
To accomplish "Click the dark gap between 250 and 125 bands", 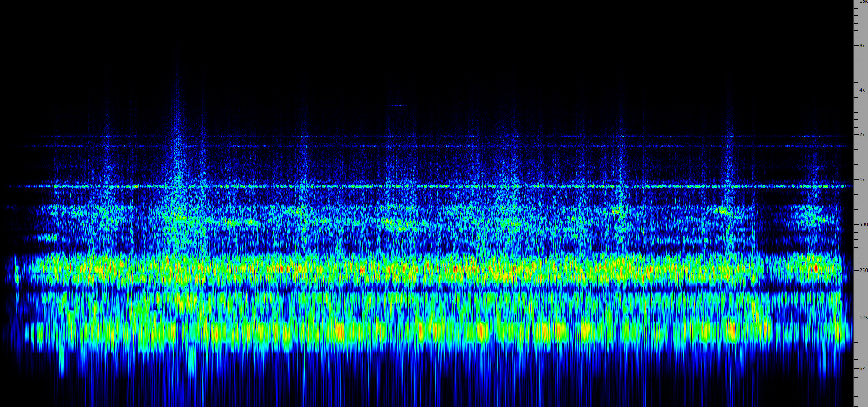I will [x=409, y=288].
